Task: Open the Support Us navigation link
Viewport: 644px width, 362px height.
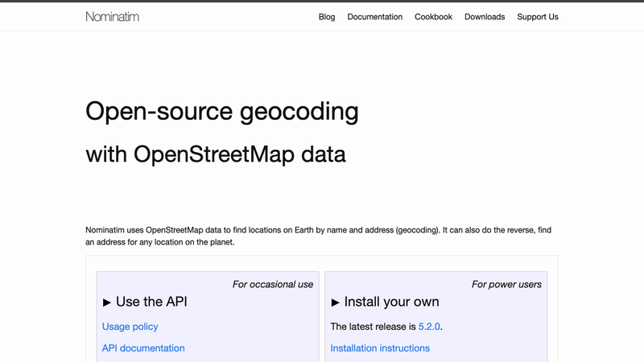Action: tap(538, 17)
